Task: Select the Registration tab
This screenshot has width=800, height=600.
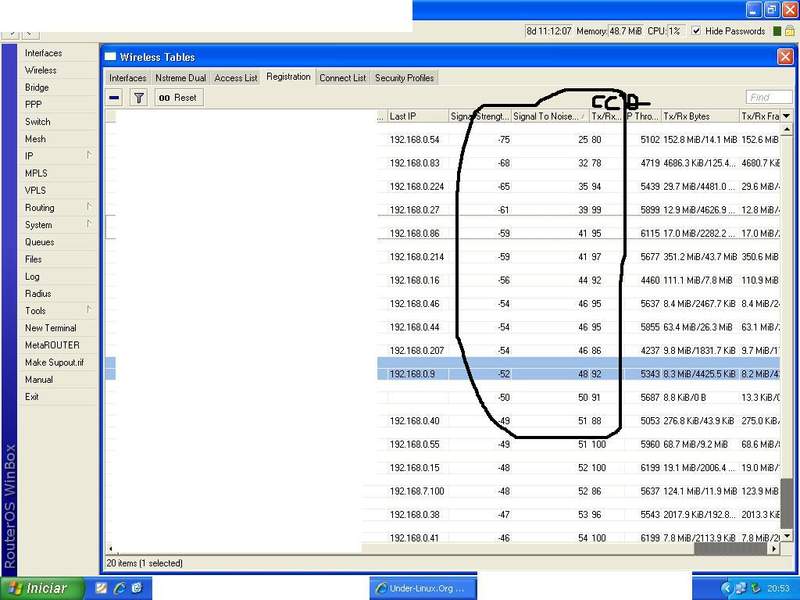Action: click(x=288, y=77)
